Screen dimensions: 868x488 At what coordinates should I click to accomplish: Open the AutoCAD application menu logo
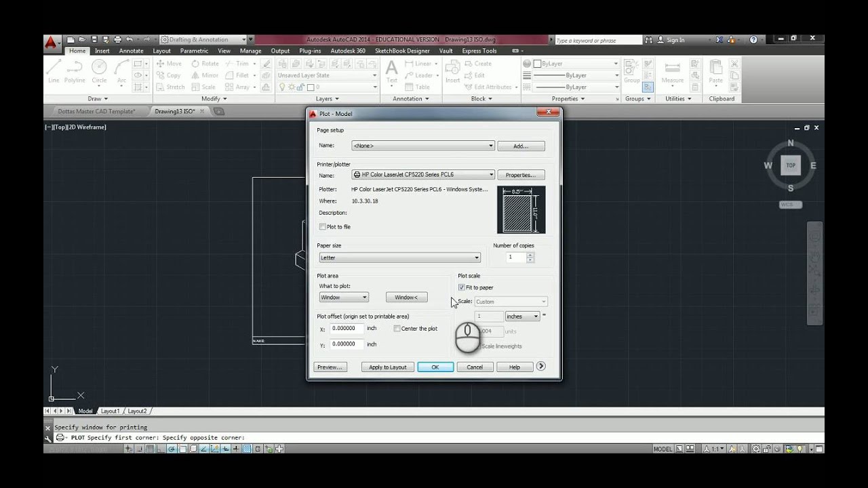coord(52,43)
